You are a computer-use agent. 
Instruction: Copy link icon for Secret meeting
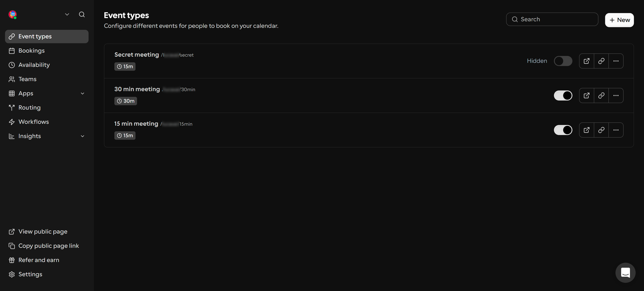[601, 61]
